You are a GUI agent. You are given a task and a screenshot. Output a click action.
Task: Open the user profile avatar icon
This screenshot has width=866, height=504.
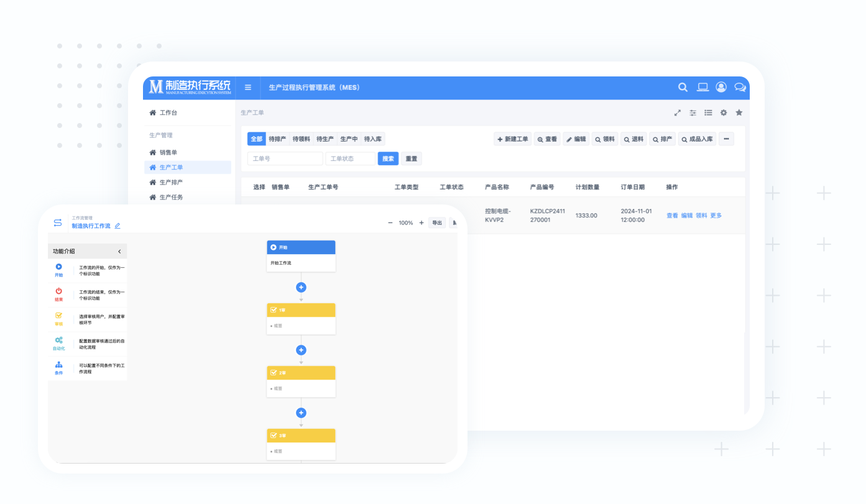click(x=721, y=88)
